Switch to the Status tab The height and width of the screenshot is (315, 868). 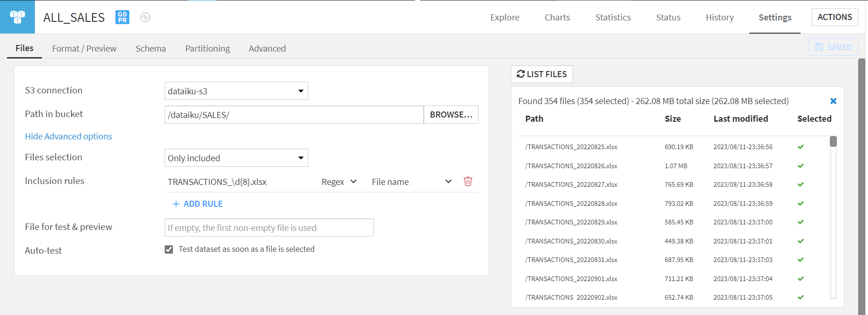point(668,17)
